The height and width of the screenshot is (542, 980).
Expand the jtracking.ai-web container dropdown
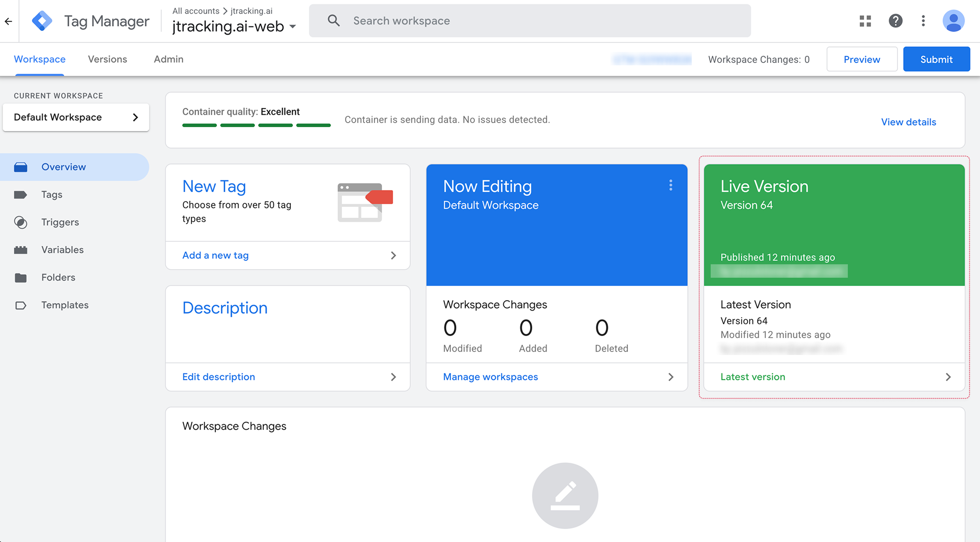293,26
